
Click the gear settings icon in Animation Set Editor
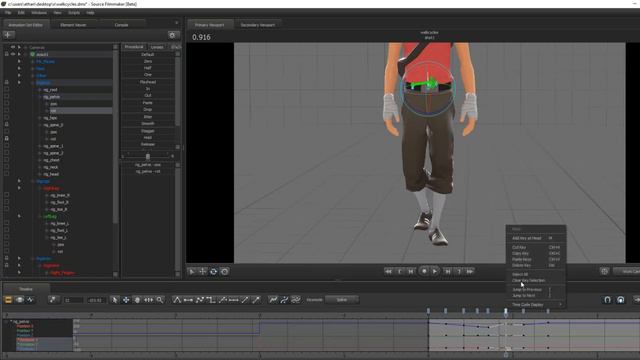172,35
